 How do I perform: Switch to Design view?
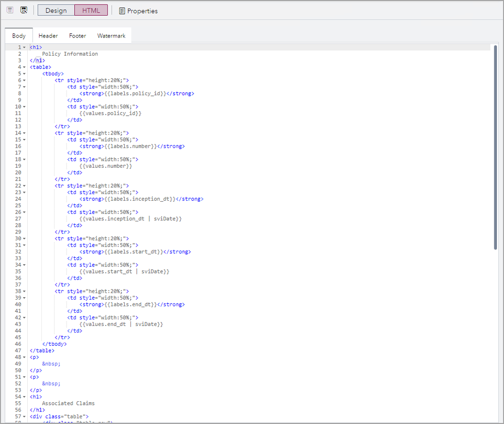pyautogui.click(x=56, y=11)
